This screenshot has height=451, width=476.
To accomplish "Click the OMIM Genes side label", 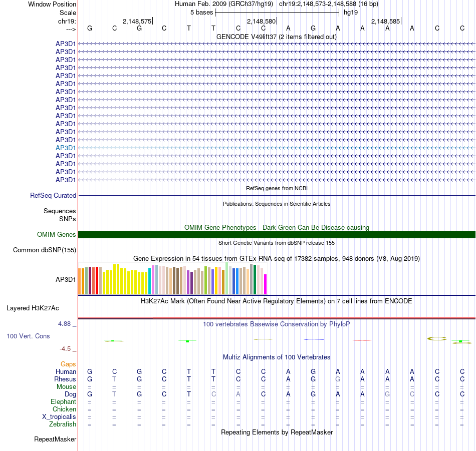I will coord(56,234).
